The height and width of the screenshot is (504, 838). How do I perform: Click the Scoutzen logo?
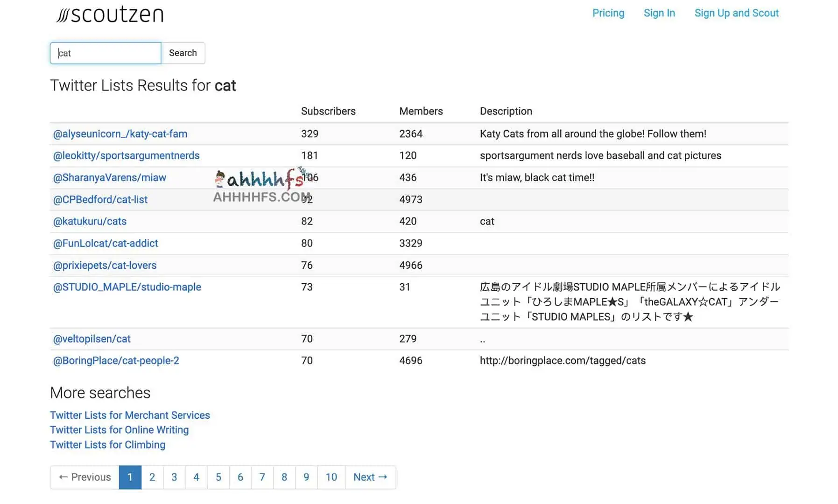110,15
